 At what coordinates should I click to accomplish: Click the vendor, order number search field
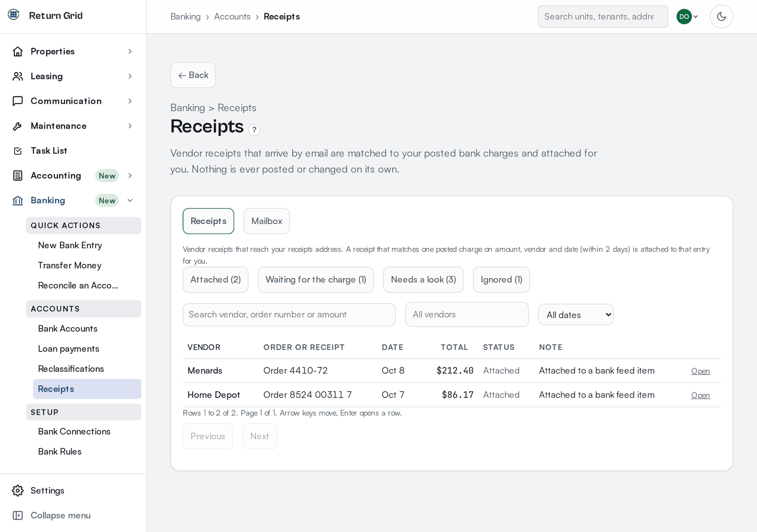pos(289,314)
